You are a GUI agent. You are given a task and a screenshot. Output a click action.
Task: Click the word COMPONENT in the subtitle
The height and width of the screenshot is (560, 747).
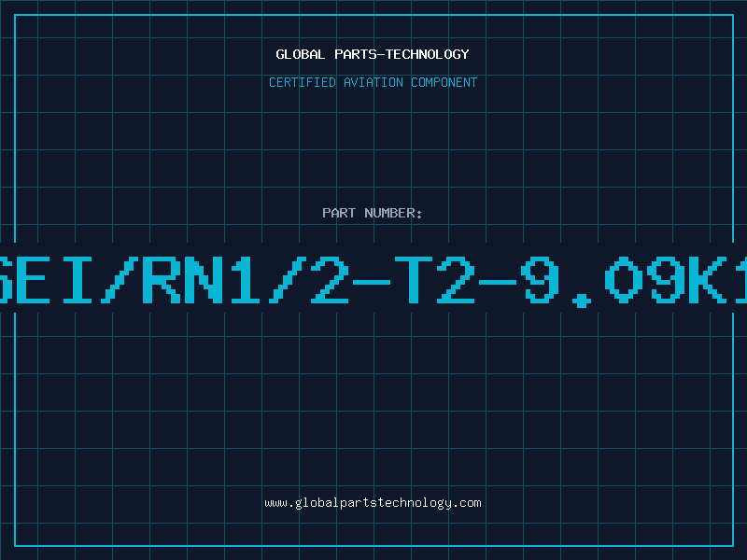444,82
